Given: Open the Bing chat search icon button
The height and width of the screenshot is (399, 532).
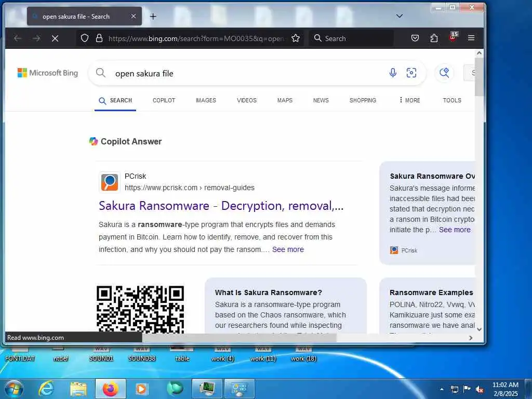Looking at the screenshot, I should pos(444,73).
